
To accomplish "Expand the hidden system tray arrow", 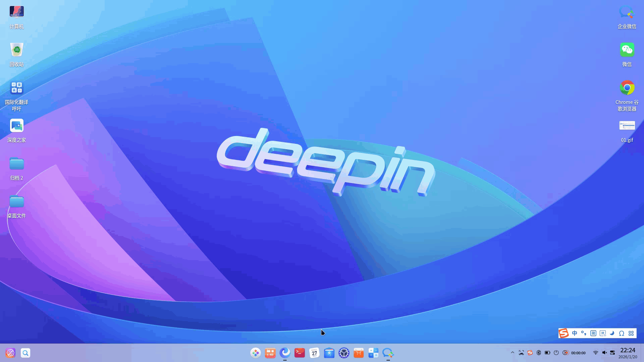I will tap(513, 353).
